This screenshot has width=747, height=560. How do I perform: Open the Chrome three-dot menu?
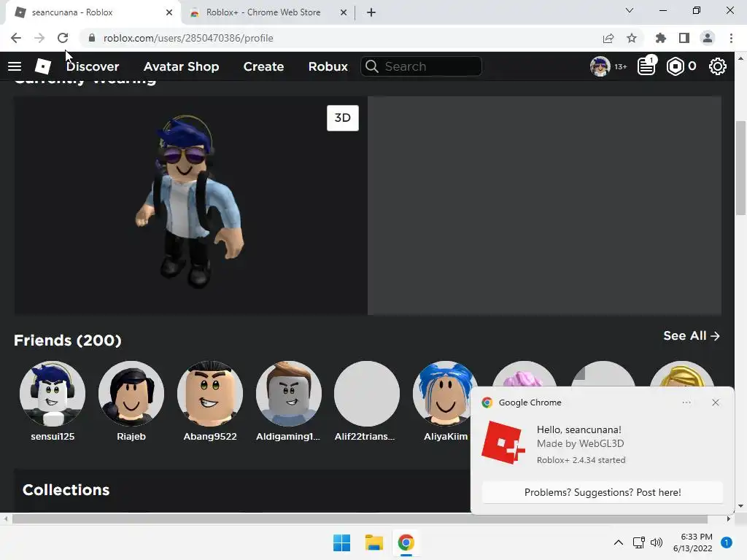tap(731, 38)
